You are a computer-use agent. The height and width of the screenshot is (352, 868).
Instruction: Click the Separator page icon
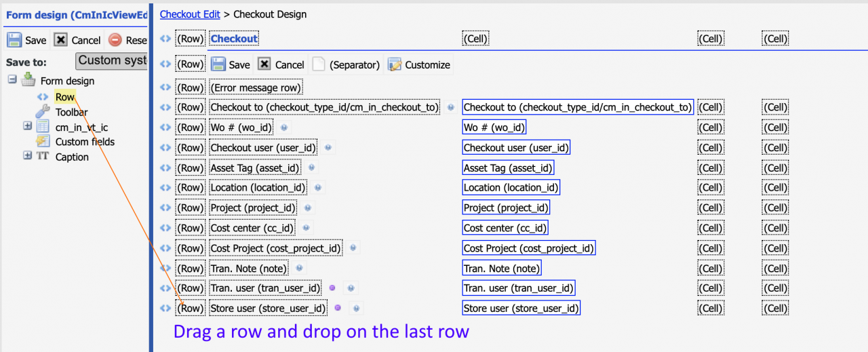click(318, 64)
